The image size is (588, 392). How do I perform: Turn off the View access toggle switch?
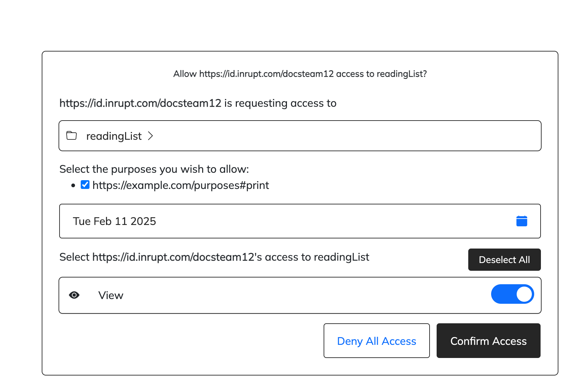(x=512, y=294)
